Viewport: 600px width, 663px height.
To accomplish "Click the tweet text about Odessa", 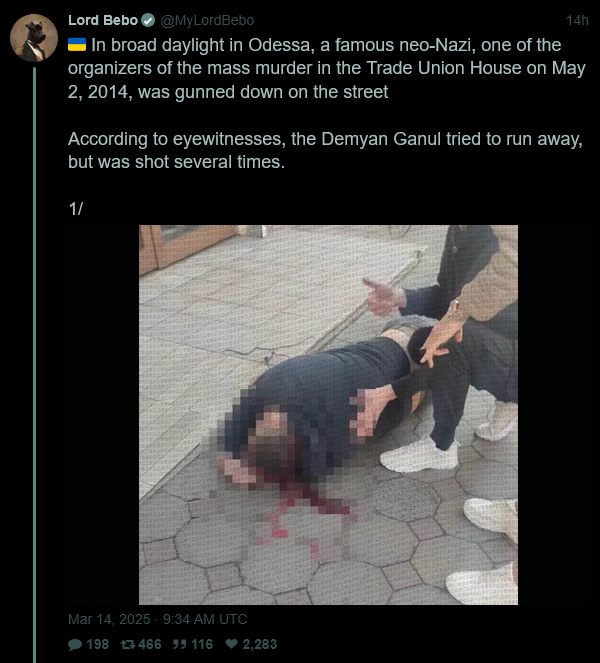I will click(x=326, y=68).
